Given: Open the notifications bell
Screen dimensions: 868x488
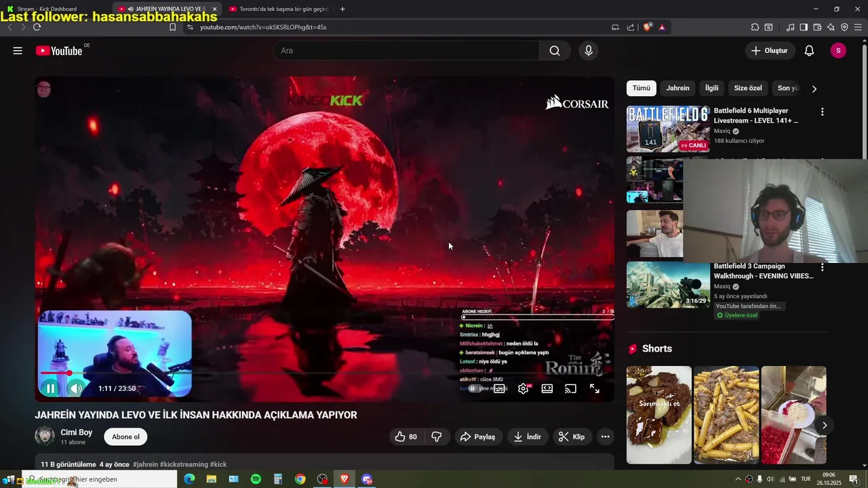Looking at the screenshot, I should tap(809, 51).
